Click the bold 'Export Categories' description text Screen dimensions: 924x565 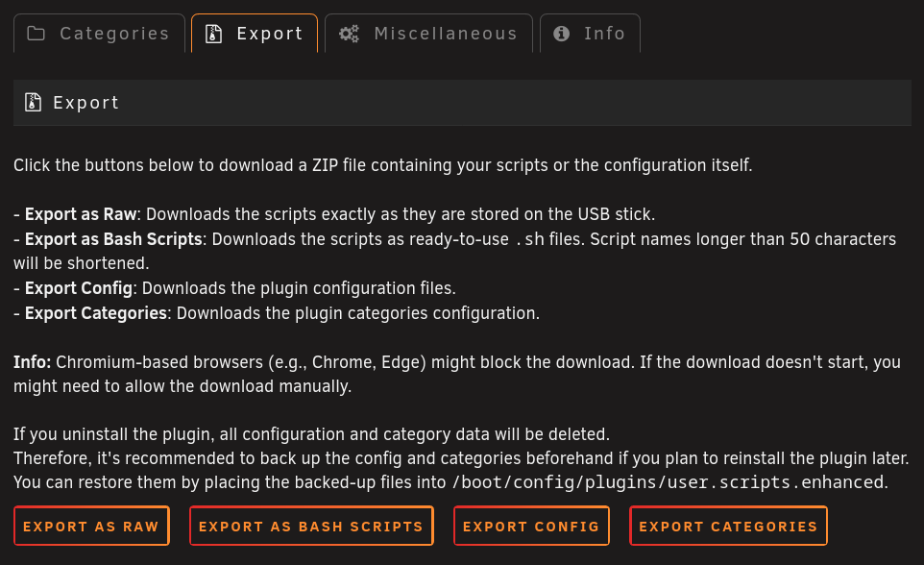pos(96,312)
